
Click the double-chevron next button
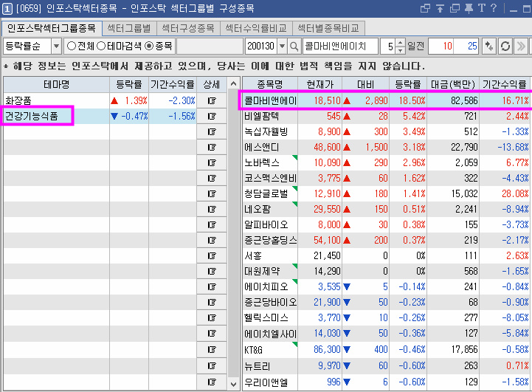click(521, 47)
